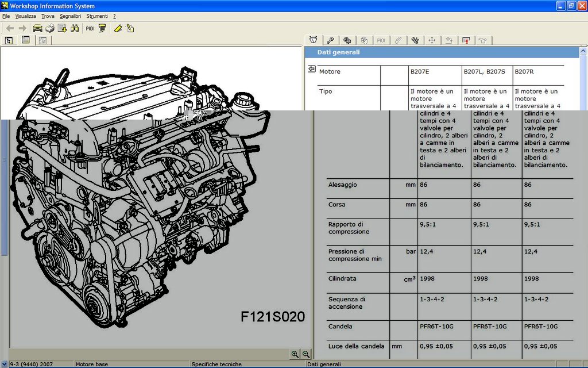The height and width of the screenshot is (368, 588).
Task: Click 'Dati generali' in status bar
Action: (324, 364)
